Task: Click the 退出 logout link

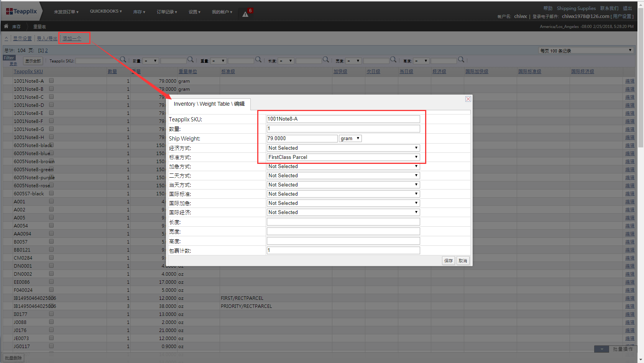Action: [x=628, y=8]
